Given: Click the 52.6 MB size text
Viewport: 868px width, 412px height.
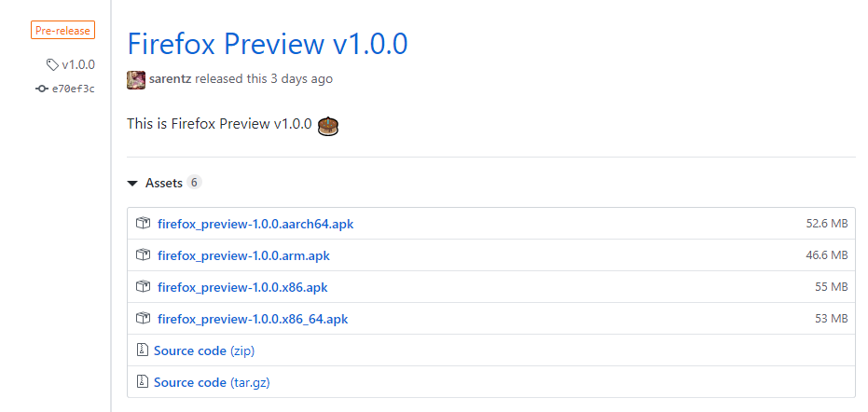Looking at the screenshot, I should (827, 224).
